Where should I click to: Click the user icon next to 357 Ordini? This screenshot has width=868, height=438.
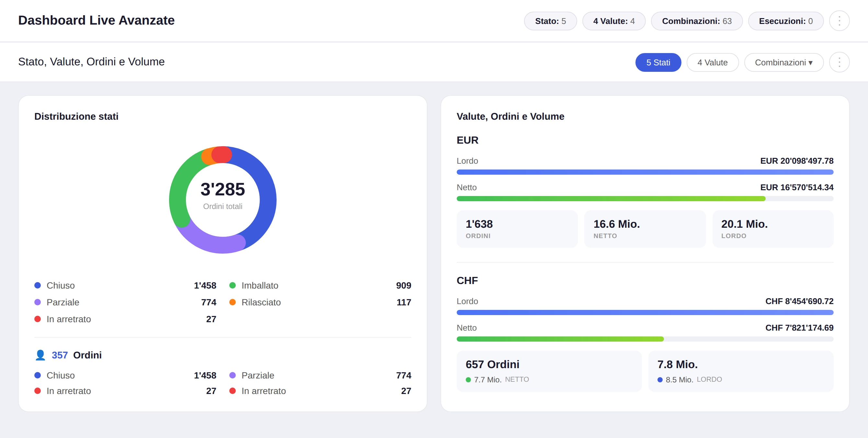click(x=40, y=355)
